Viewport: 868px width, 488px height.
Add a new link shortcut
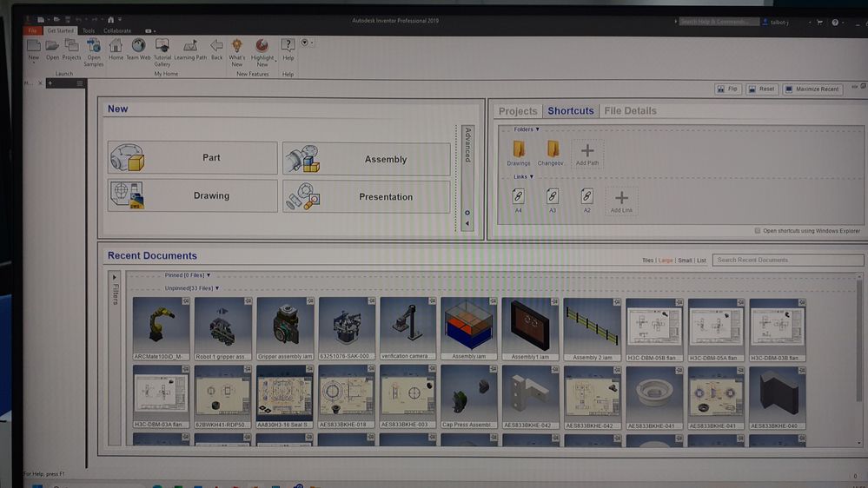point(621,201)
